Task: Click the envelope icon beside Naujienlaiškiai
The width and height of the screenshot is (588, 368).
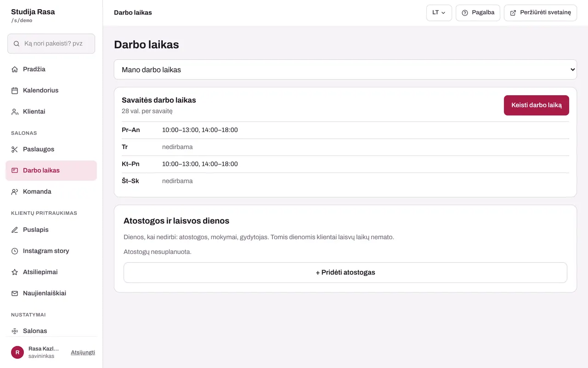Action: 15,293
